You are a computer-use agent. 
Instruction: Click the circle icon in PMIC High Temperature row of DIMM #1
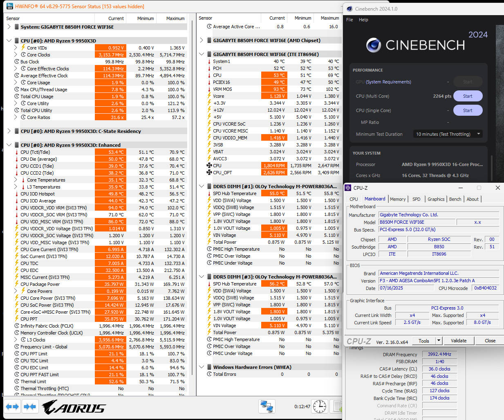point(209,249)
